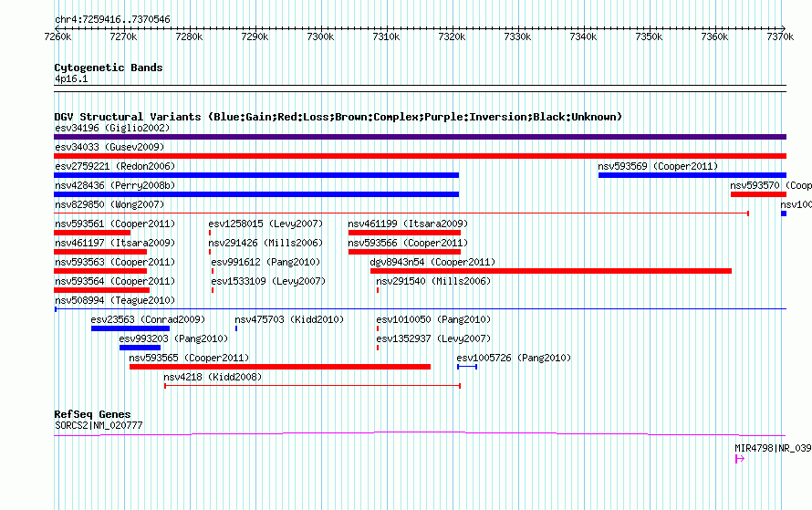Click the nsv475703 (Kidd2010) label

point(289,319)
